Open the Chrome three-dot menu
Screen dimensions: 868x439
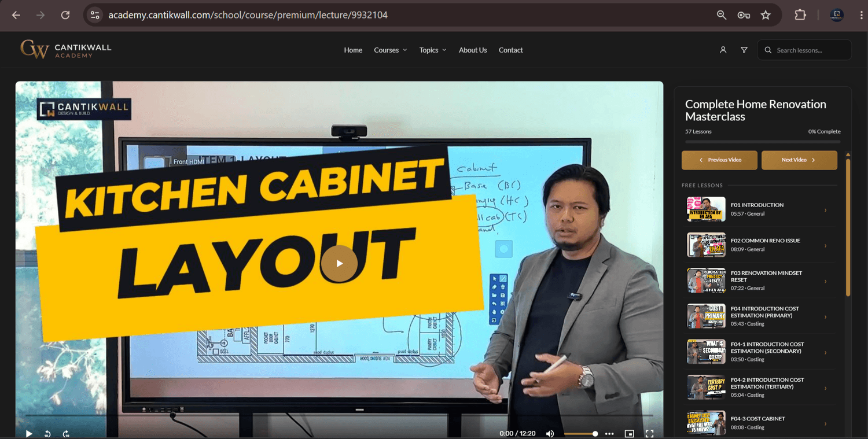(x=862, y=15)
